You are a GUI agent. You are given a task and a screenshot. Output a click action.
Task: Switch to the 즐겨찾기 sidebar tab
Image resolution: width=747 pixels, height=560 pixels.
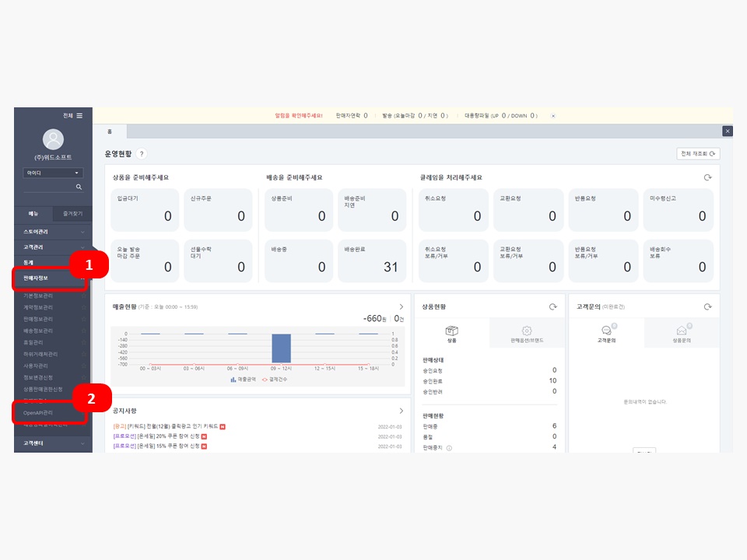click(72, 213)
